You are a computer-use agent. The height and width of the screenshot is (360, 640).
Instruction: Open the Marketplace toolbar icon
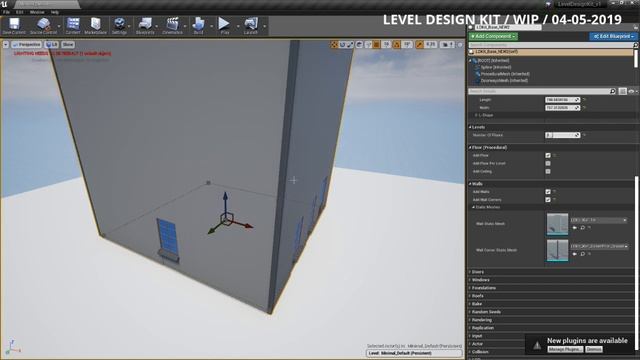point(96,26)
